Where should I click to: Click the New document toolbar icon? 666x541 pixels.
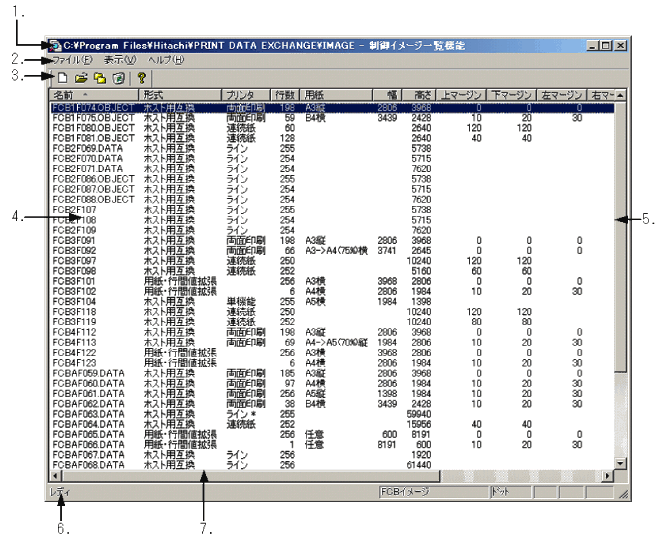pyautogui.click(x=61, y=77)
